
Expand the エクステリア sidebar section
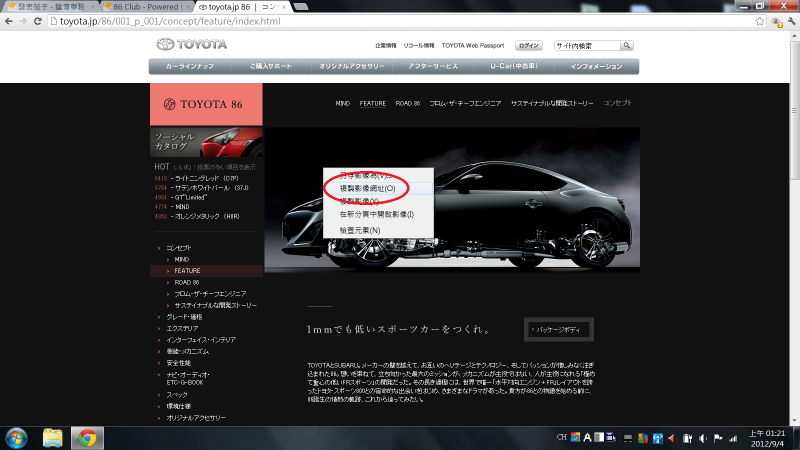[x=182, y=329]
